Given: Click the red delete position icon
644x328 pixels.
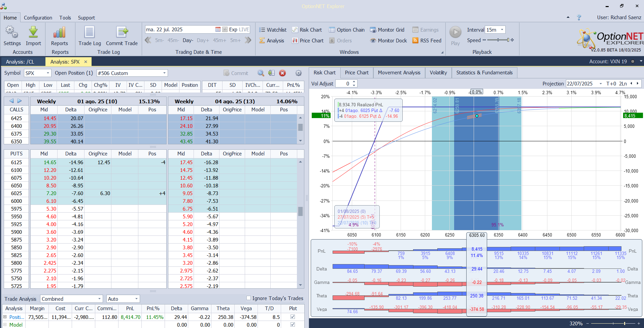Looking at the screenshot, I should [282, 73].
